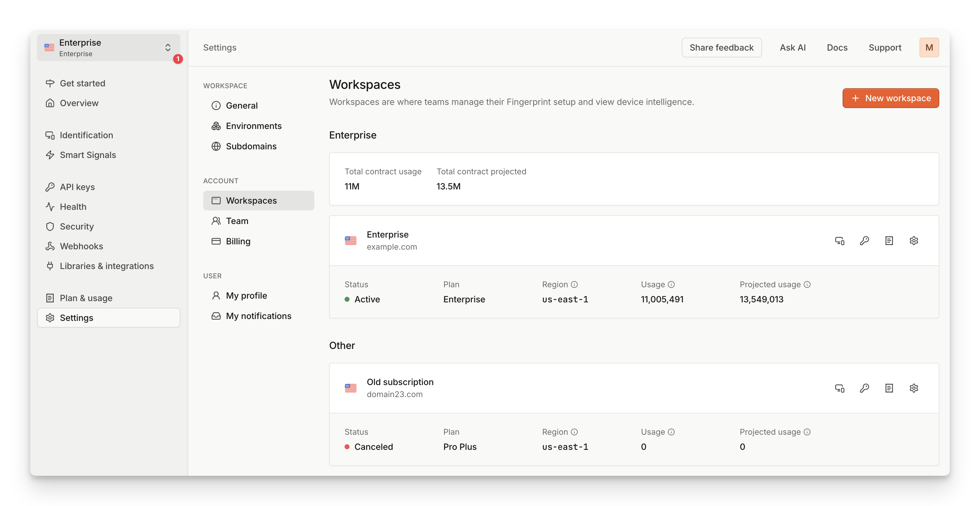Image resolution: width=980 pixels, height=506 pixels.
Task: Click the Share feedback button
Action: point(721,47)
